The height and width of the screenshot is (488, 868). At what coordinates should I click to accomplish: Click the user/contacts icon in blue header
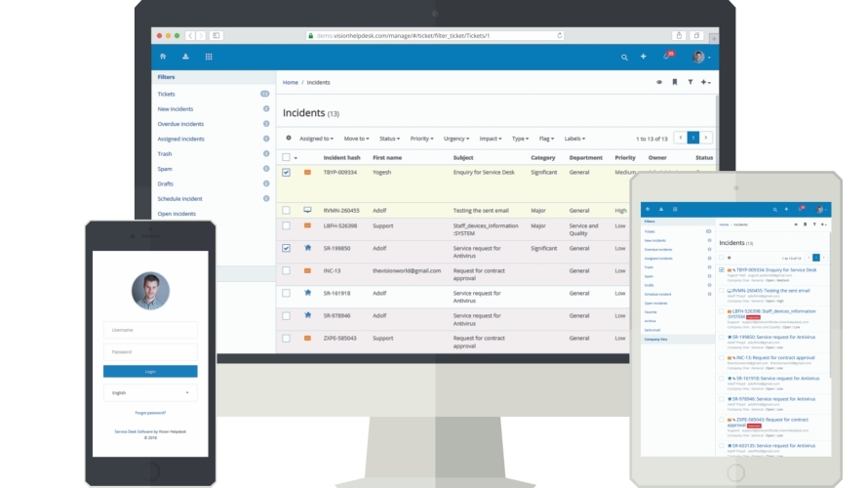pos(185,57)
